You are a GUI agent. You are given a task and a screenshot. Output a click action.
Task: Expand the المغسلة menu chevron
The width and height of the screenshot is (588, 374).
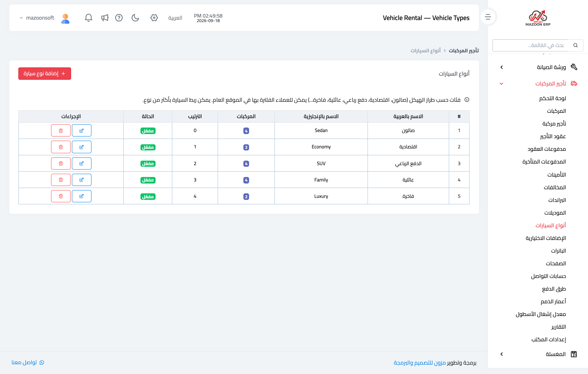[502, 354]
